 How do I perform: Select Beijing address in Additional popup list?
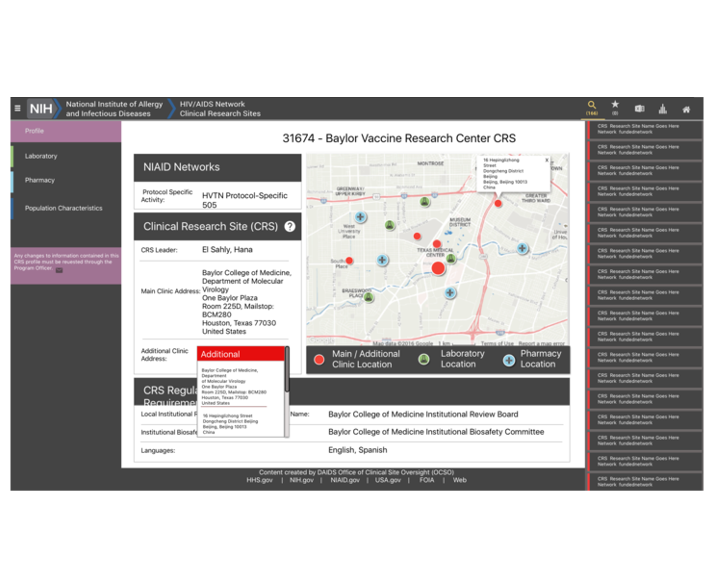click(230, 424)
